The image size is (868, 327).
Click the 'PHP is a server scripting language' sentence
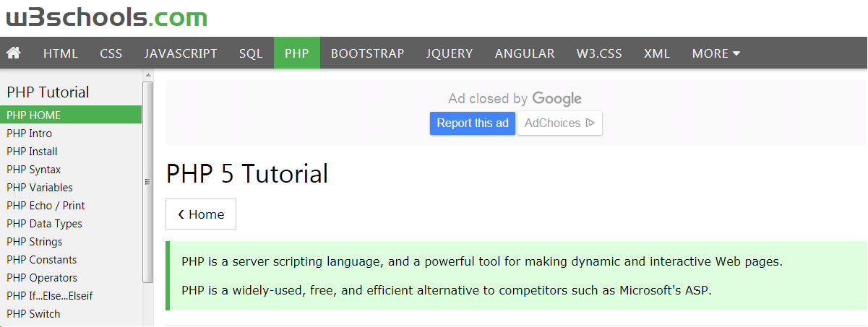point(482,261)
